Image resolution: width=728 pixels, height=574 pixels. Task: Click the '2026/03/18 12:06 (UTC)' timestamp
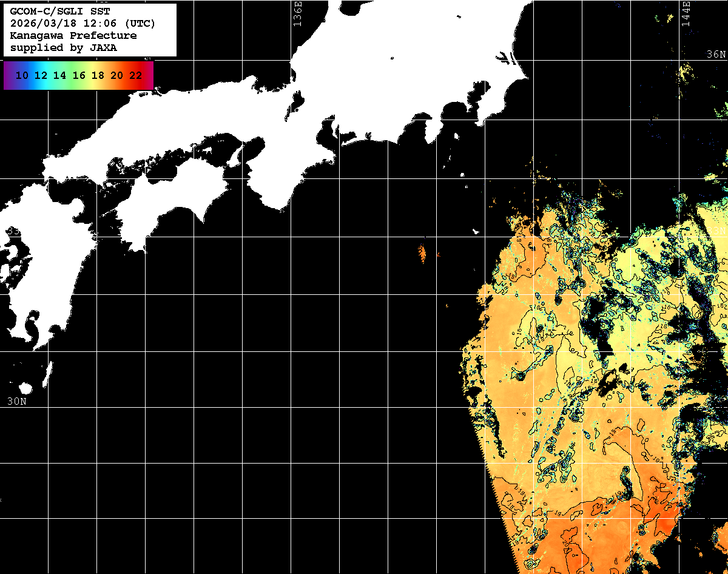pos(83,24)
